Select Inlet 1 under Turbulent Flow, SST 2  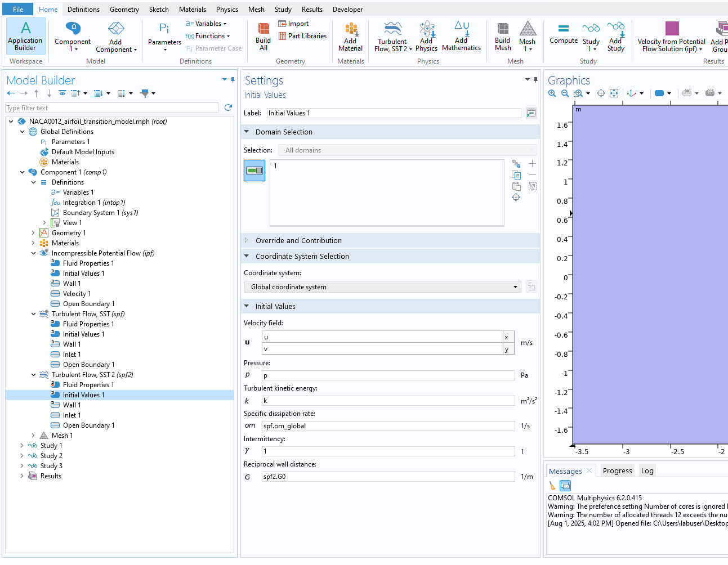point(72,415)
